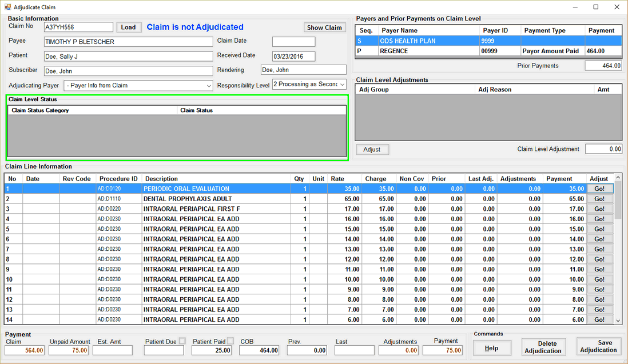Click the Load button next to Claim No
This screenshot has height=364, width=628.
tap(129, 27)
